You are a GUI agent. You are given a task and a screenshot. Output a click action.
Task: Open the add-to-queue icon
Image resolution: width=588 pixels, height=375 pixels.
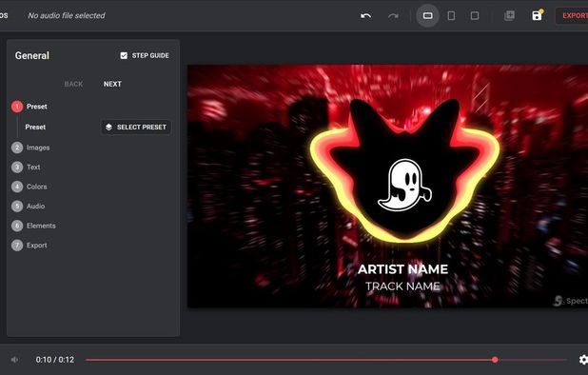point(509,15)
